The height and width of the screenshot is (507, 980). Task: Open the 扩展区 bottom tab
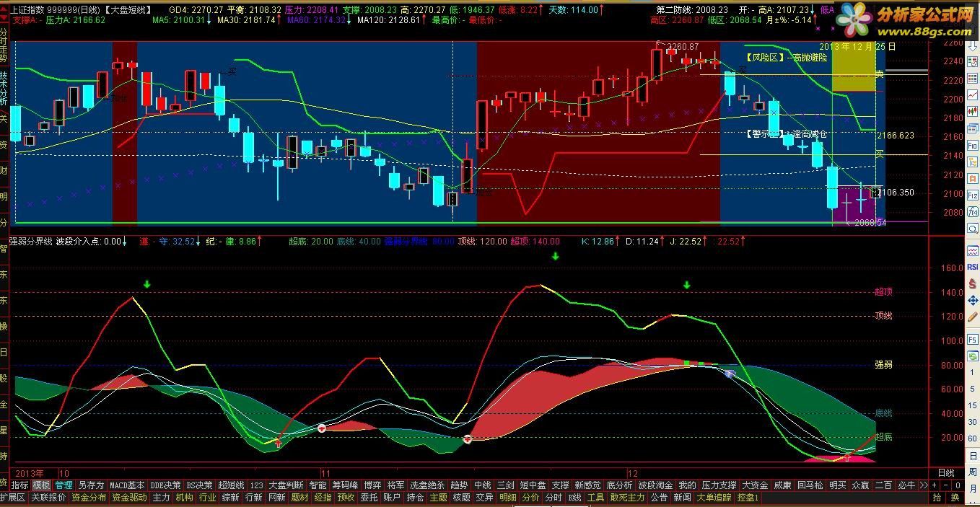click(13, 498)
